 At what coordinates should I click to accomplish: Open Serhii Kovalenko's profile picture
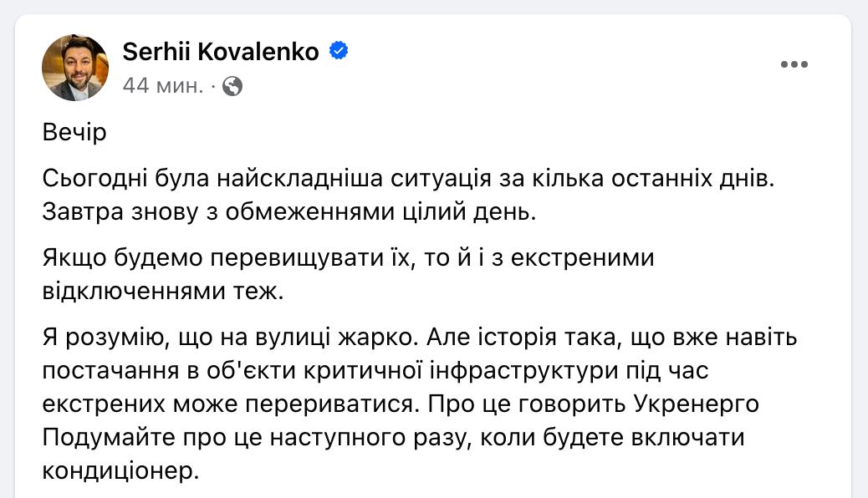(75, 68)
